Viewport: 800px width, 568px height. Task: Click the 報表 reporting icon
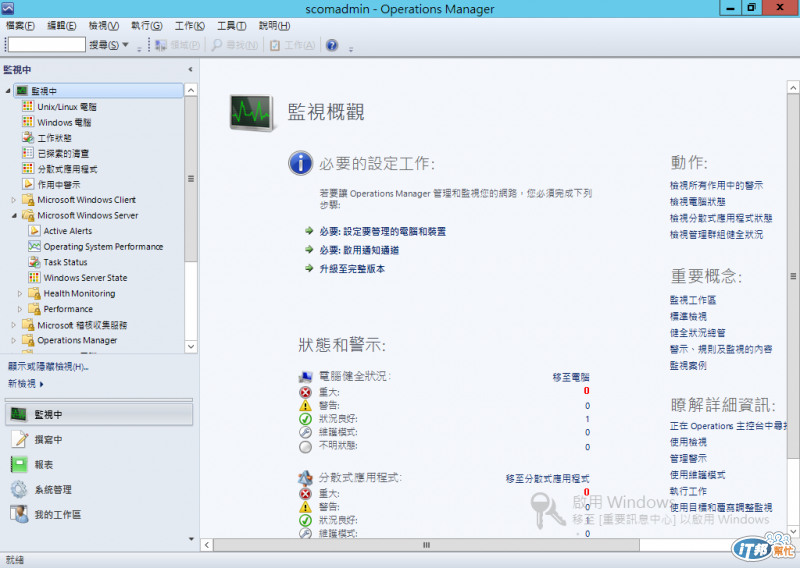click(19, 464)
